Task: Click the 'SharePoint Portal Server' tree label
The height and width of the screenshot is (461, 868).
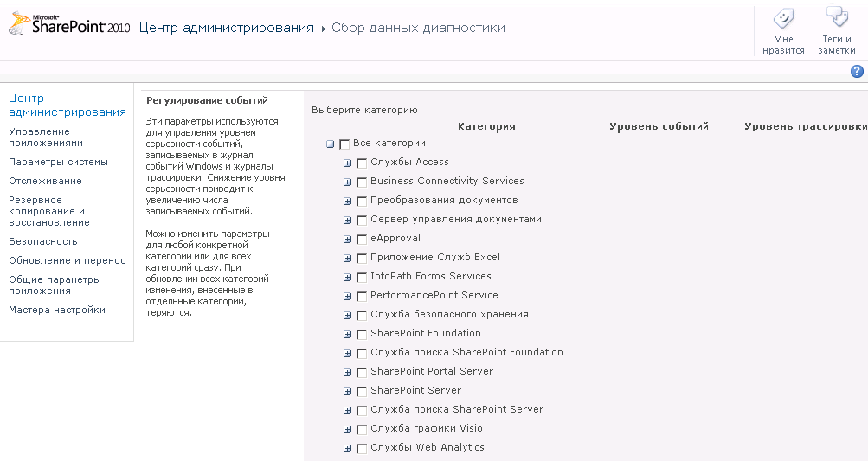Action: [x=432, y=371]
